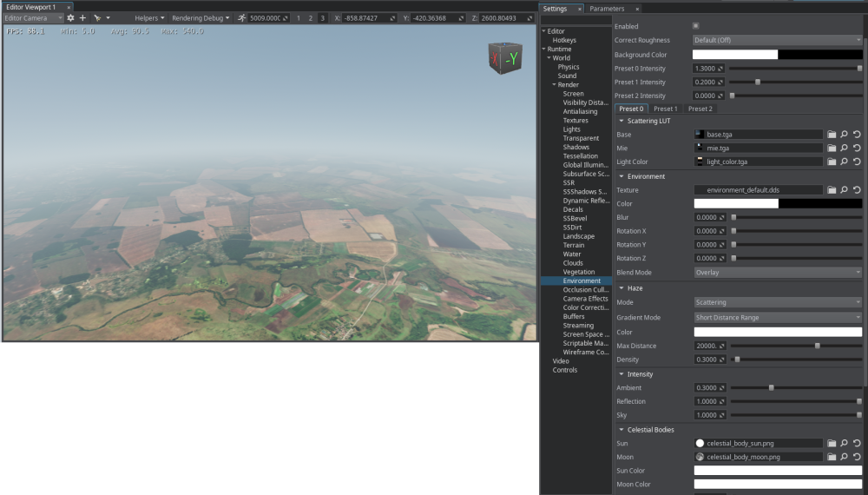This screenshot has width=868, height=495.
Task: Reset the Sun celestial body texture
Action: tap(857, 443)
